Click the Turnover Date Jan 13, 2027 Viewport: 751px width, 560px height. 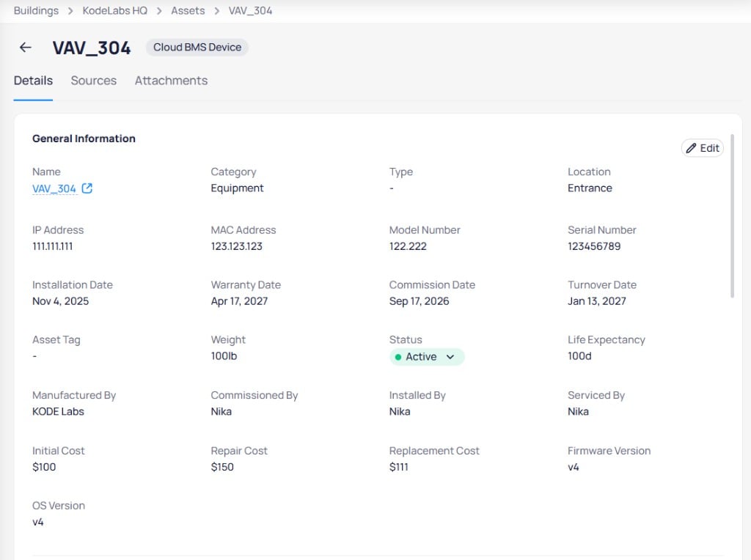[x=597, y=301]
